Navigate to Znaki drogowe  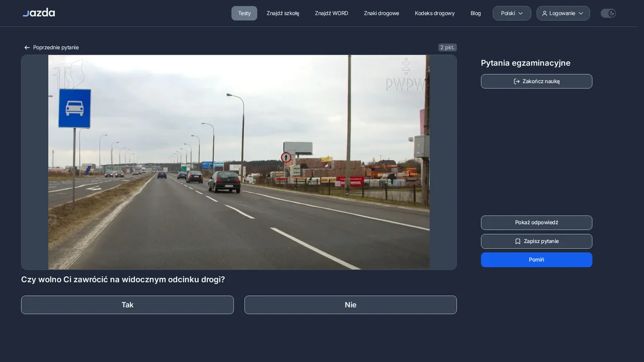(382, 13)
